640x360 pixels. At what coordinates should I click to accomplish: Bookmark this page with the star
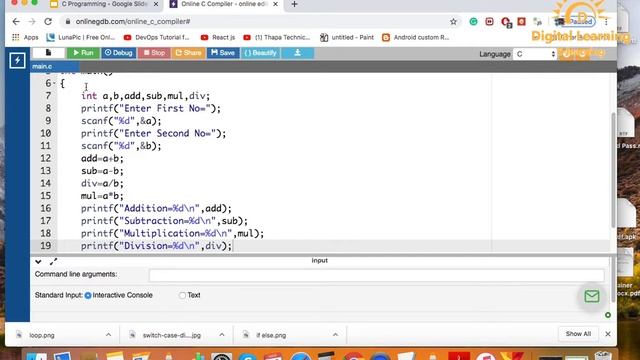pyautogui.click(x=453, y=22)
